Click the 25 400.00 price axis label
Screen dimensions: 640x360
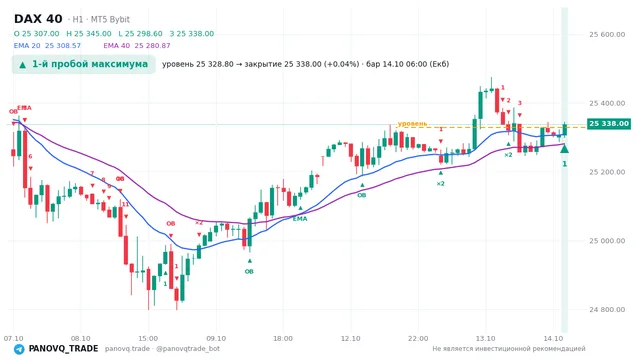(x=607, y=103)
